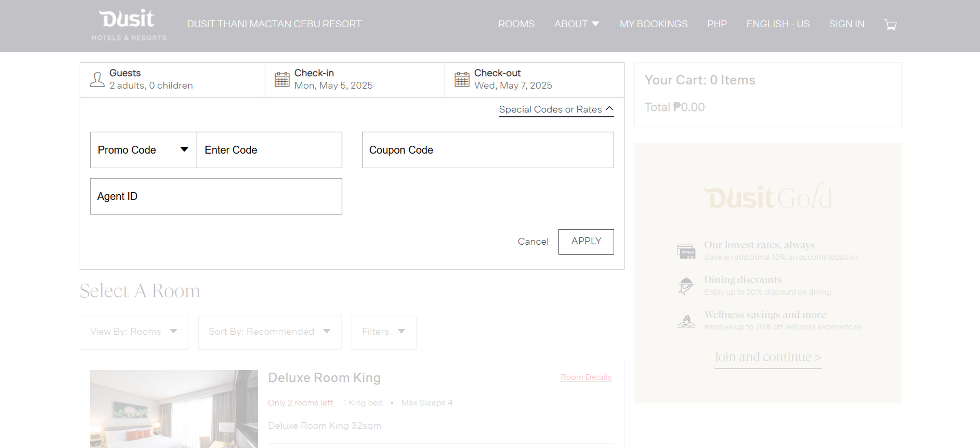Focus the Agent ID input field
Screen dimensions: 980x448
(216, 196)
